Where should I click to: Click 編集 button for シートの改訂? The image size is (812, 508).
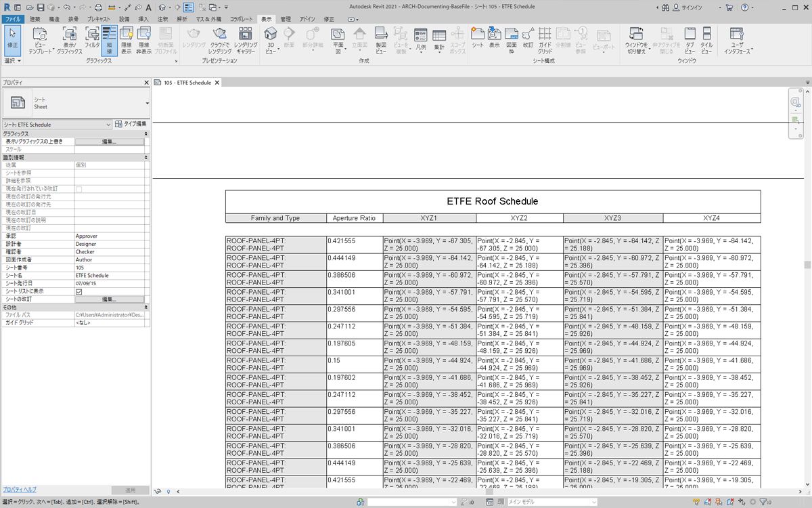[x=109, y=299]
